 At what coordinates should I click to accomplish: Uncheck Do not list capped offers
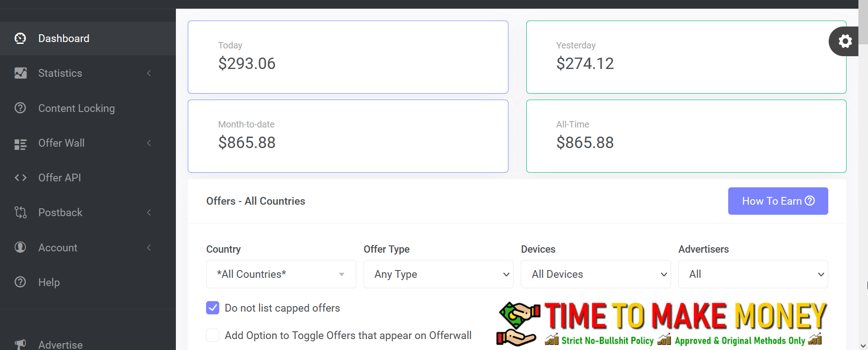pos(213,308)
